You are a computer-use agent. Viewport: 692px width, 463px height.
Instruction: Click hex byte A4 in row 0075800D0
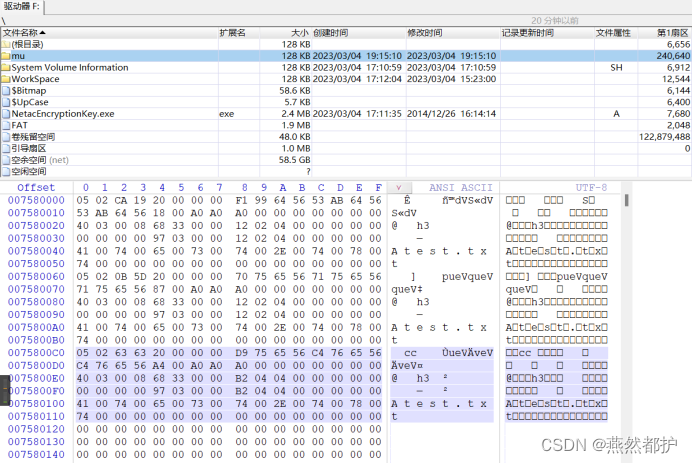point(159,366)
